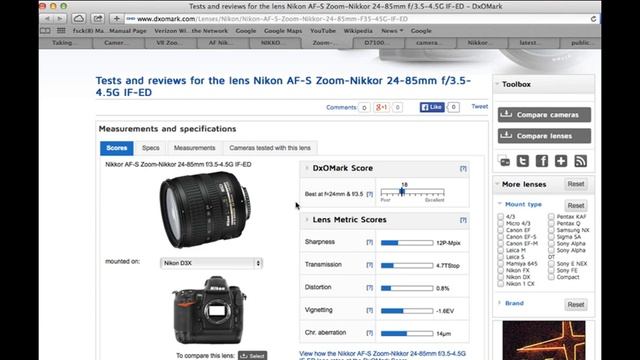Open the RSS feed icon in Toolbox

pos(580,161)
